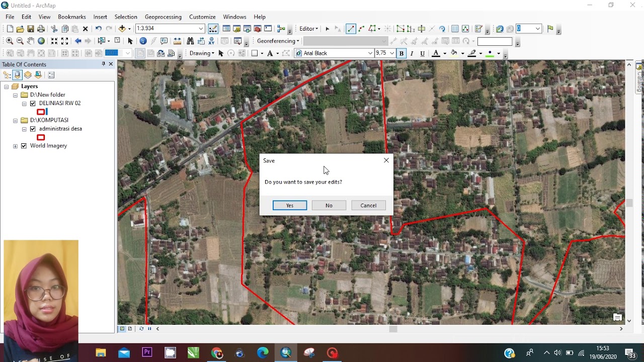Click the Undo arrow icon
Viewport: 644px width, 362px height.
pyautogui.click(x=99, y=29)
